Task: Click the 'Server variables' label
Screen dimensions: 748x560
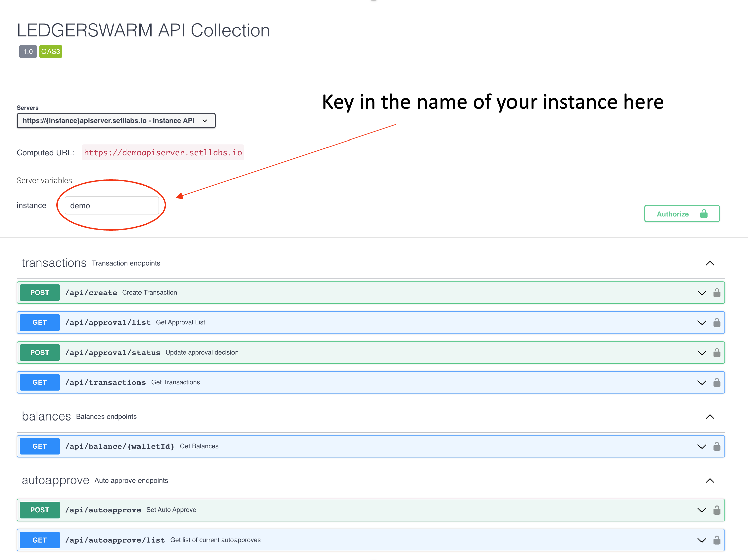Action: click(x=44, y=180)
